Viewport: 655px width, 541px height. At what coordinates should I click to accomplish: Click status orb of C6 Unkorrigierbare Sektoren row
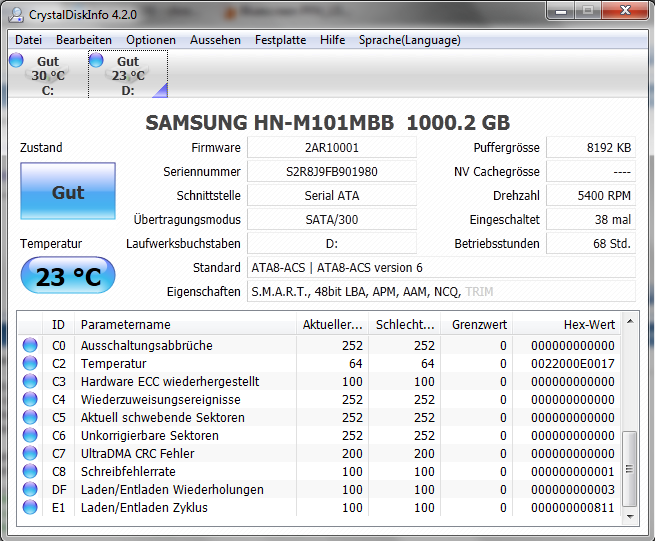[30, 435]
